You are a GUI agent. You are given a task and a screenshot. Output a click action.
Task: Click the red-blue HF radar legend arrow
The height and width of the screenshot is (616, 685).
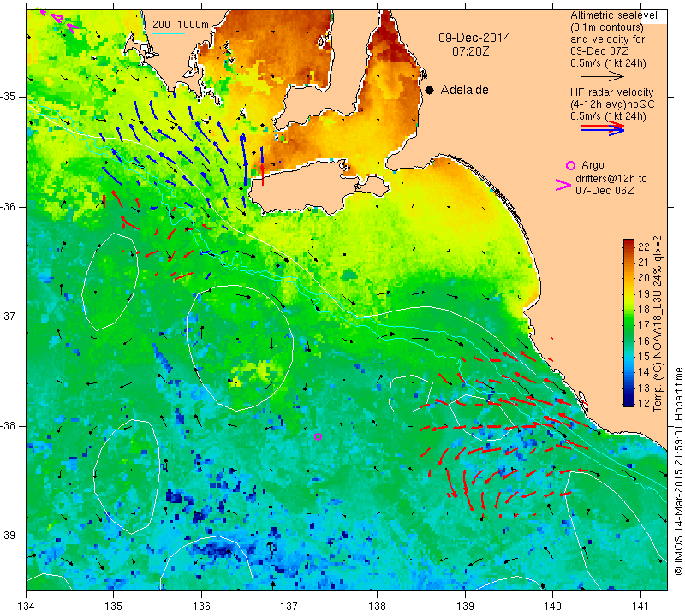[603, 128]
